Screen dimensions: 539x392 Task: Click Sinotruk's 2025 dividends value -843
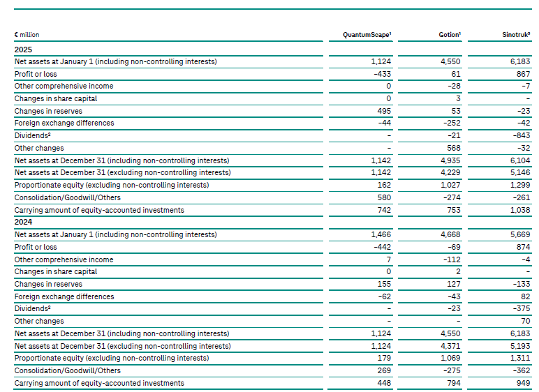pos(522,135)
